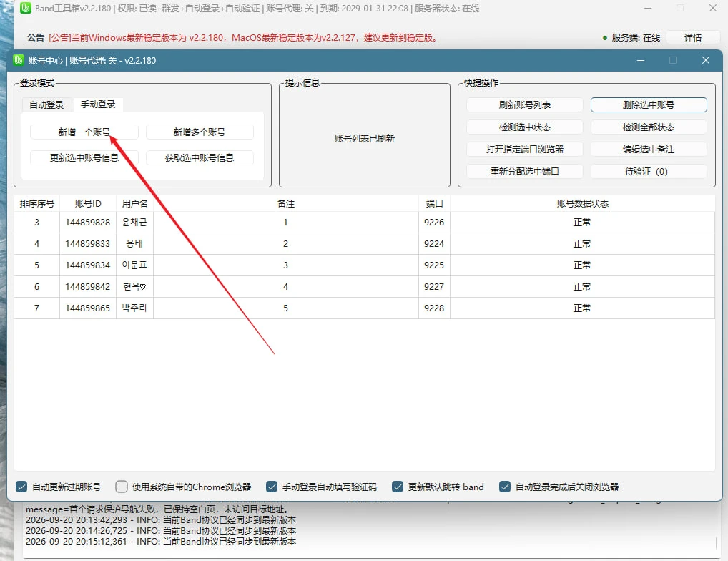Click the 账号数据状态 column header
728x561 pixels.
pos(582,203)
